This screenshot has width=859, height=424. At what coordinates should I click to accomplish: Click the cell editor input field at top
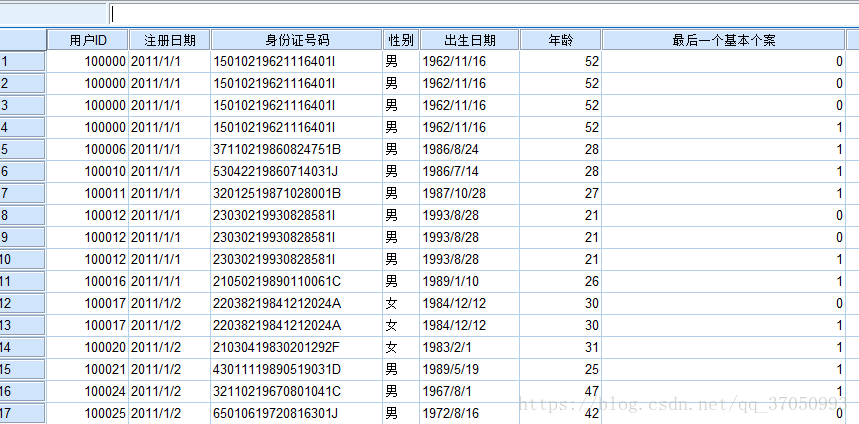coord(484,14)
